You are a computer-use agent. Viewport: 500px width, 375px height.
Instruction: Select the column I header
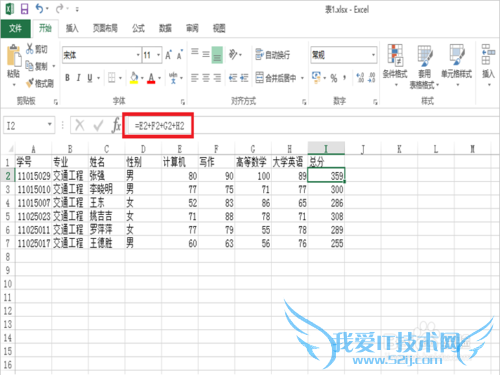326,148
